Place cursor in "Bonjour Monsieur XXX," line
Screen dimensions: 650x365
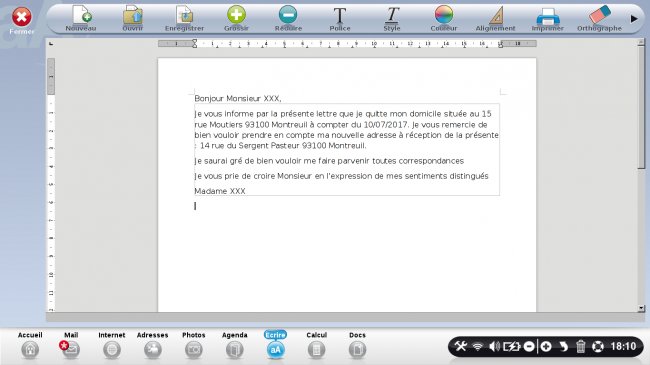click(238, 98)
